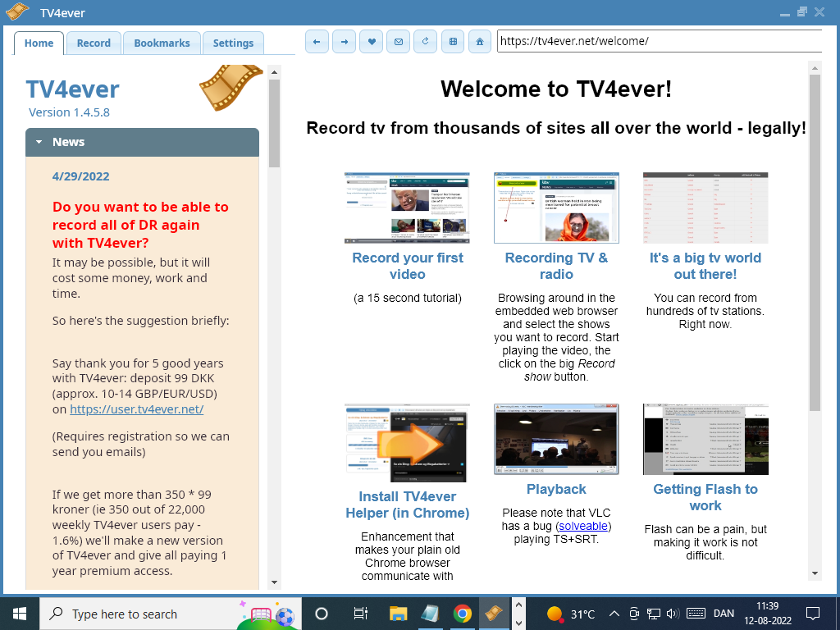Switch to the Home tab
Screen dimensions: 840x630
pyautogui.click(x=39, y=43)
